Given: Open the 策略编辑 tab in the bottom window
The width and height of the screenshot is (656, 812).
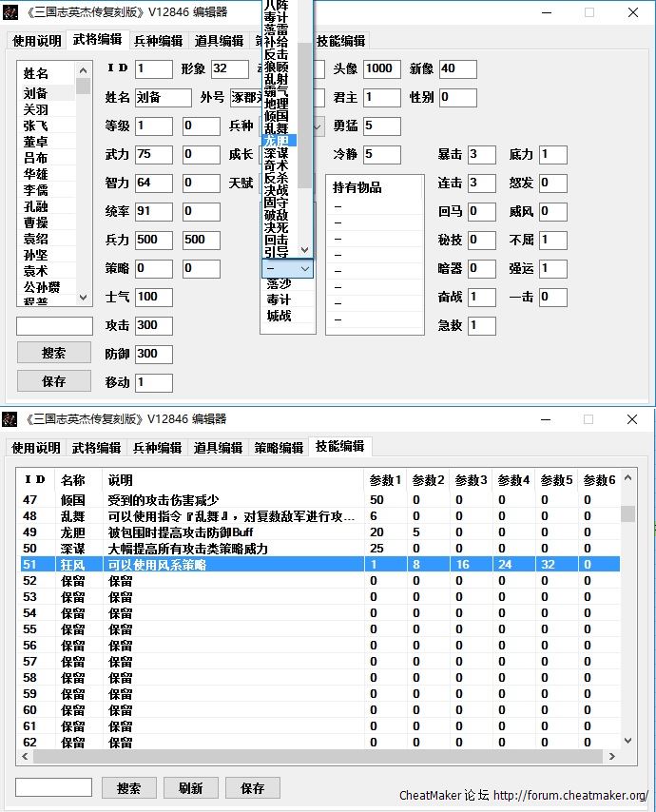Looking at the screenshot, I should [279, 447].
